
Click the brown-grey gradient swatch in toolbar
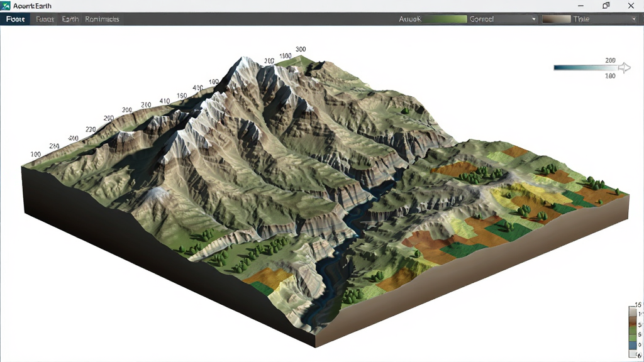coord(557,19)
